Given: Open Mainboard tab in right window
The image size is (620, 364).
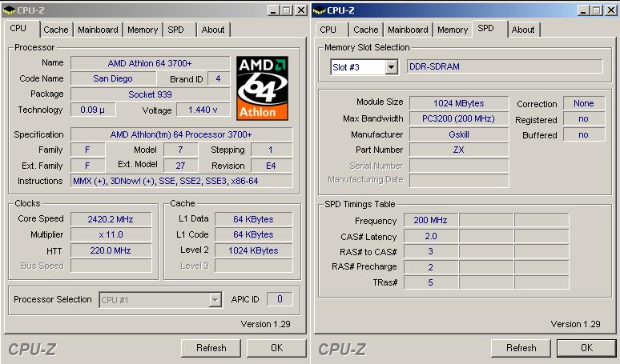Looking at the screenshot, I should [408, 30].
